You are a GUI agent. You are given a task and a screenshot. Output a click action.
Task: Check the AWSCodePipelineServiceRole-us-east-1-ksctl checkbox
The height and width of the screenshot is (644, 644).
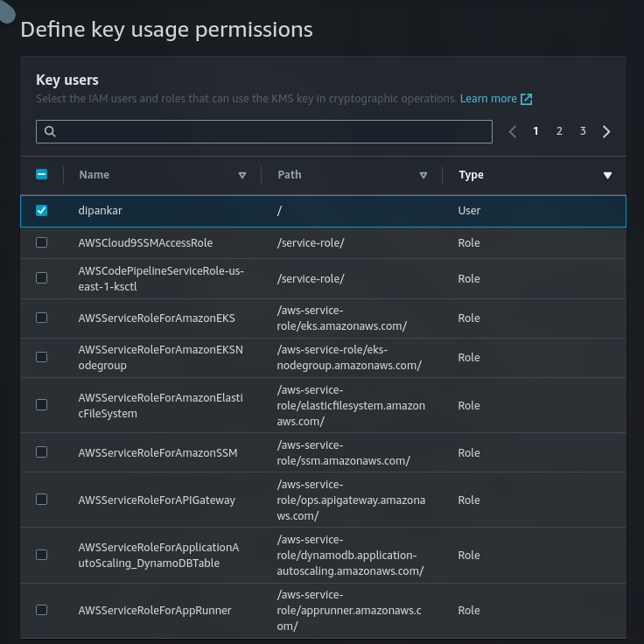(x=41, y=278)
